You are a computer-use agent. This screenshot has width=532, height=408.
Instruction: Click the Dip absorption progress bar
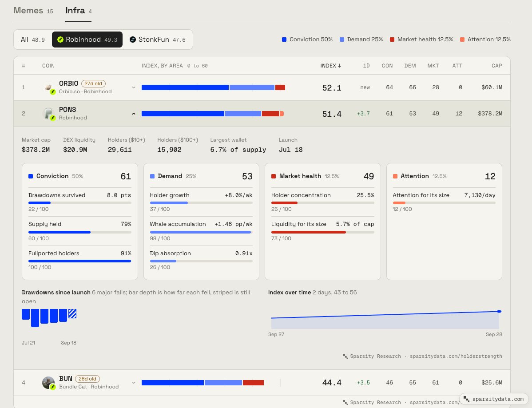pyautogui.click(x=201, y=261)
